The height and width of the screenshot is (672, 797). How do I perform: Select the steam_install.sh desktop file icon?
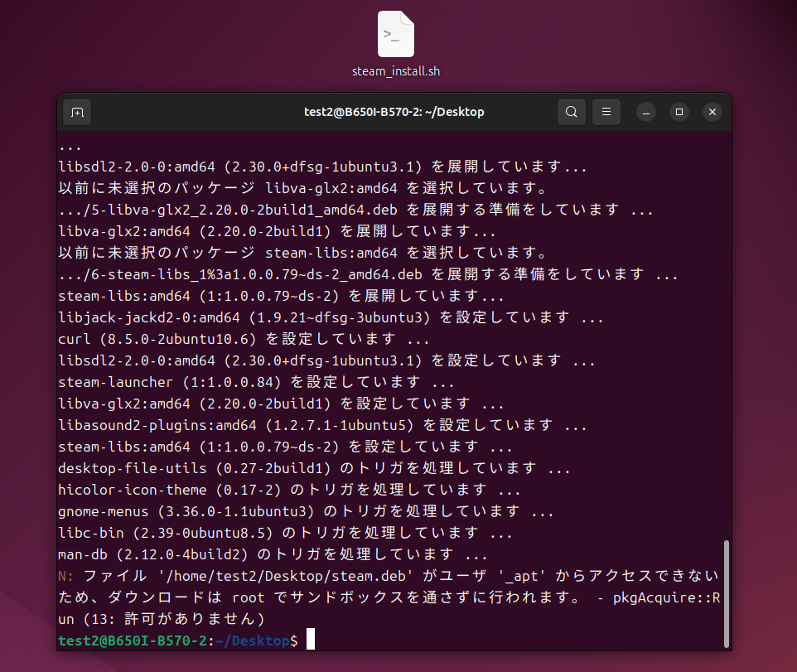click(x=395, y=34)
